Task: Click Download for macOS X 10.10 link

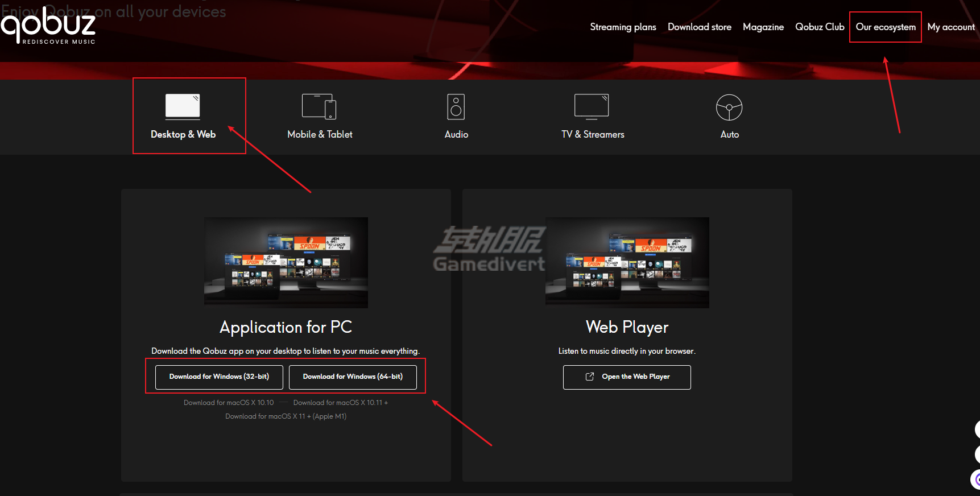Action: click(229, 403)
